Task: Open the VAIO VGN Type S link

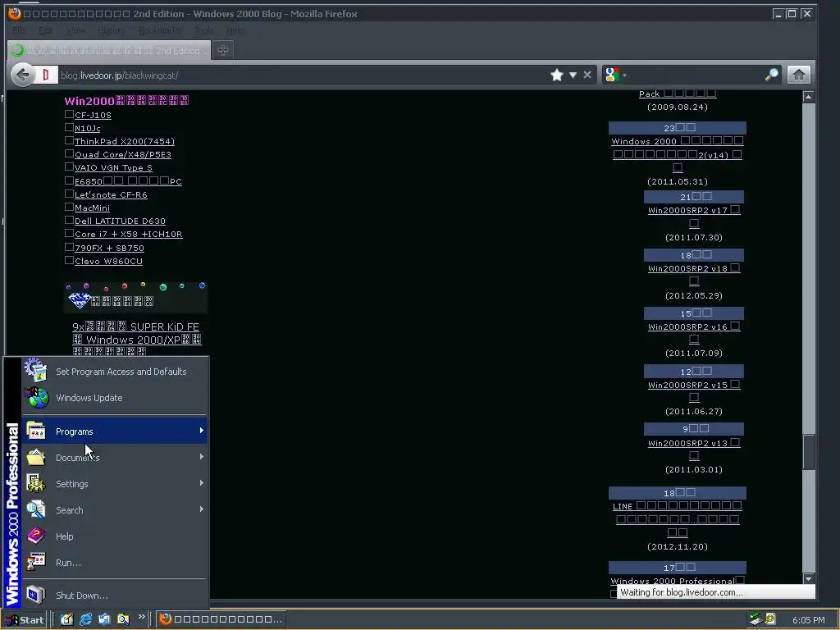Action: 113,167
